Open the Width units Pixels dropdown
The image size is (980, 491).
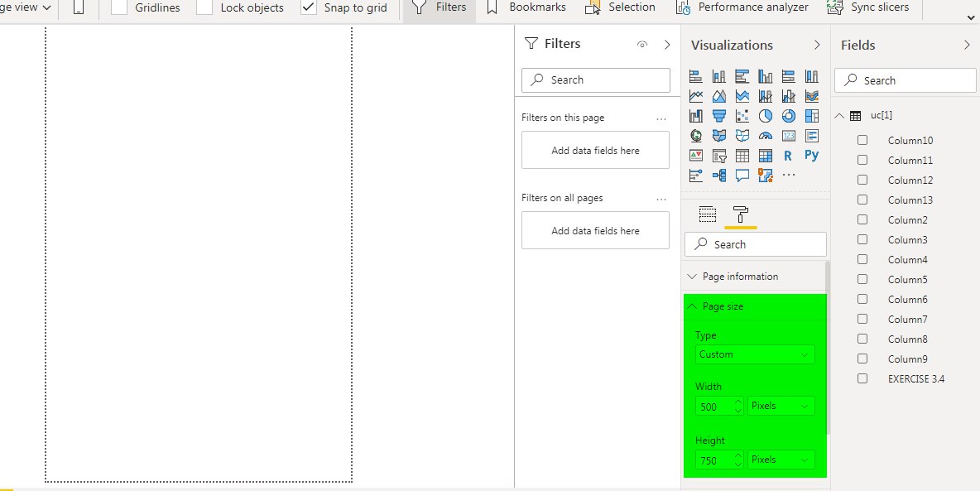point(781,406)
